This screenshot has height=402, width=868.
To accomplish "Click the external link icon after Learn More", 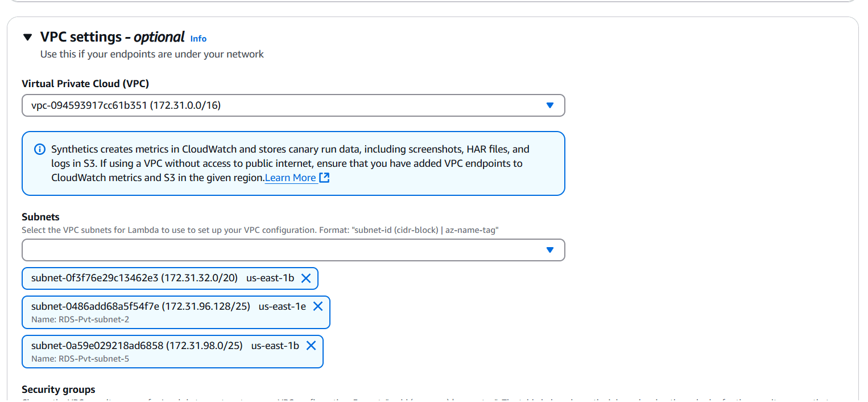I will tap(324, 178).
